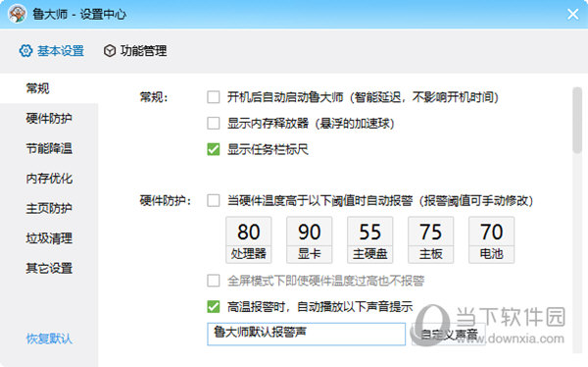Uncheck 显示任务栏标尺 checkbox
The width and height of the screenshot is (588, 367).
(x=214, y=149)
